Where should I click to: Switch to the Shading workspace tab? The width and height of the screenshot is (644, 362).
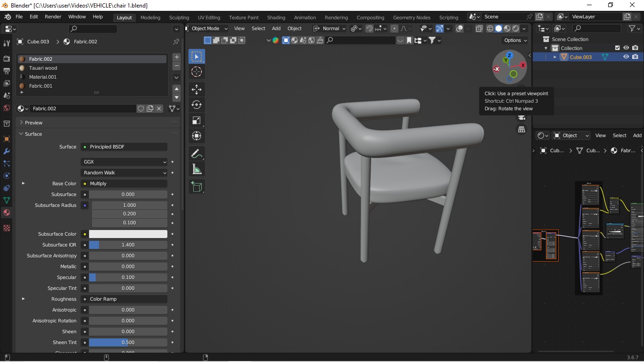276,17
